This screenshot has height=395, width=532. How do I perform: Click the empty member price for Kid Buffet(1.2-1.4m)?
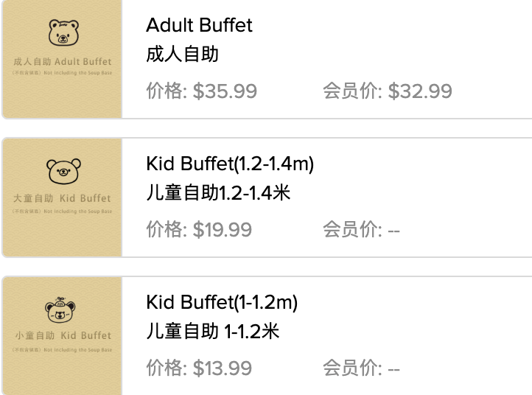pos(361,230)
